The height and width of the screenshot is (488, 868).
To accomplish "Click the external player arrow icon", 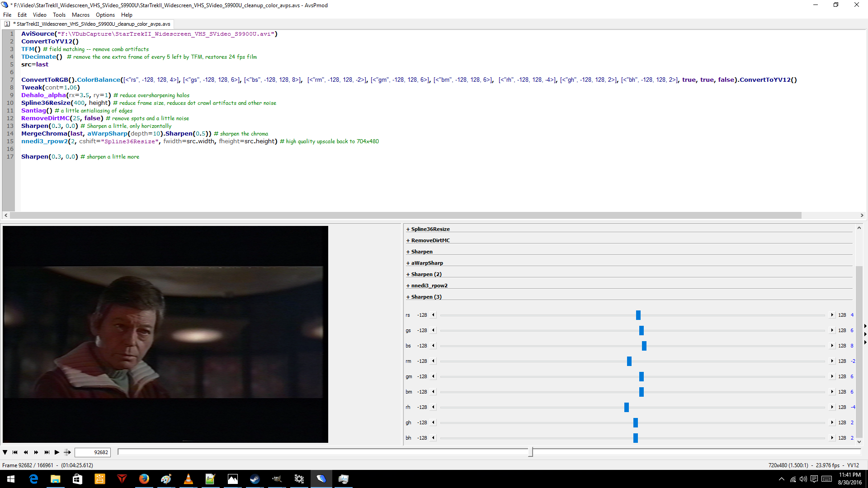I will coord(67,452).
